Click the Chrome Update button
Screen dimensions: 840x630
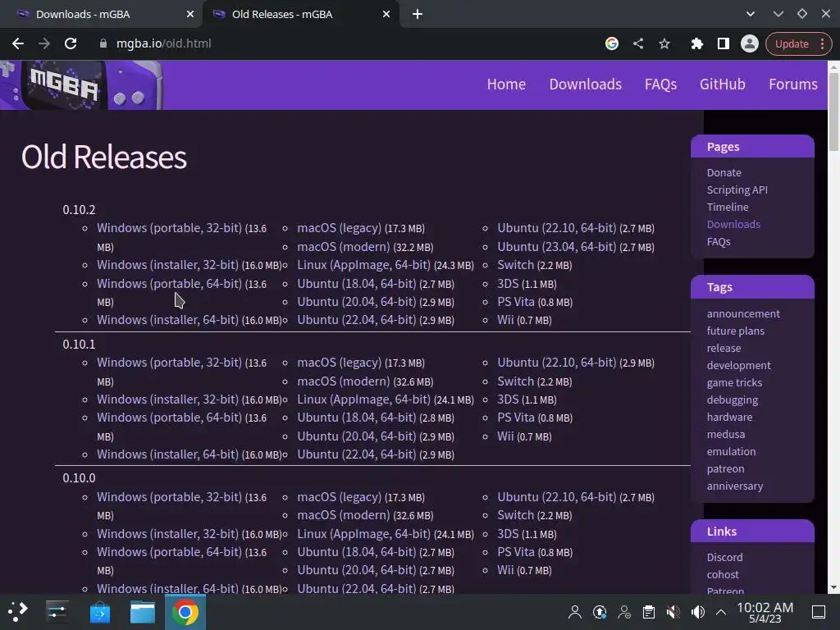(798, 43)
